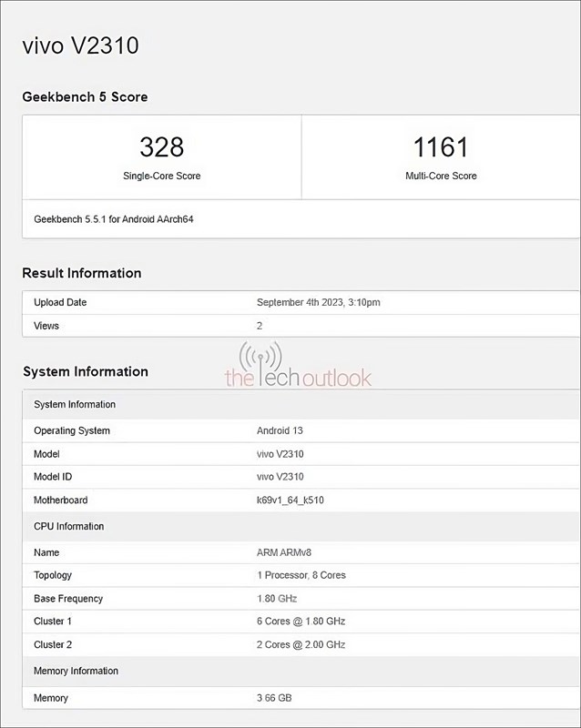Select the '3.66 GB' memory value
This screenshot has width=581, height=728.
pyautogui.click(x=274, y=698)
